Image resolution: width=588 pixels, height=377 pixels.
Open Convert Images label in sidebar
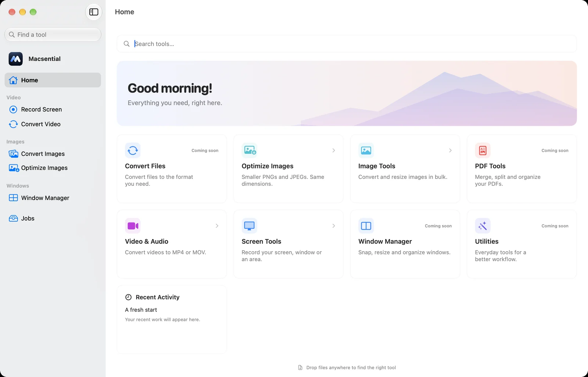pyautogui.click(x=43, y=154)
